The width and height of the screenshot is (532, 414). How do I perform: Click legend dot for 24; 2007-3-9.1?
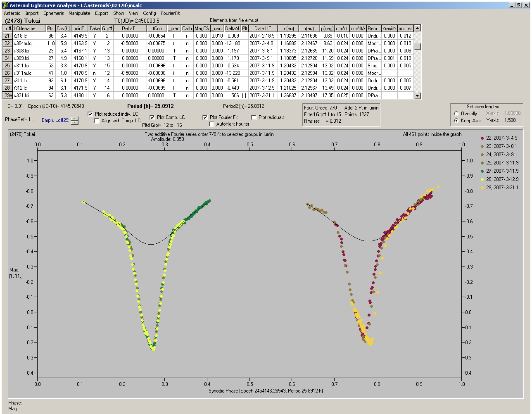pos(482,155)
